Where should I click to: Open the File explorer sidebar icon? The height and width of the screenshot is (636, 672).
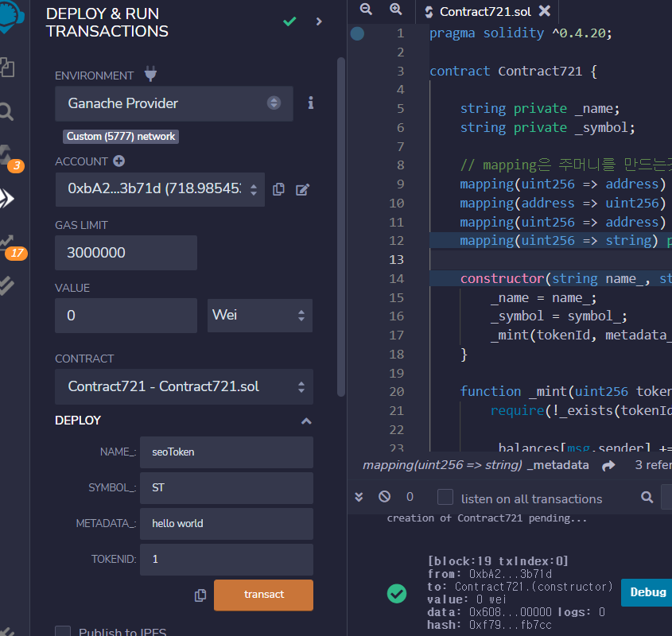tap(7, 68)
